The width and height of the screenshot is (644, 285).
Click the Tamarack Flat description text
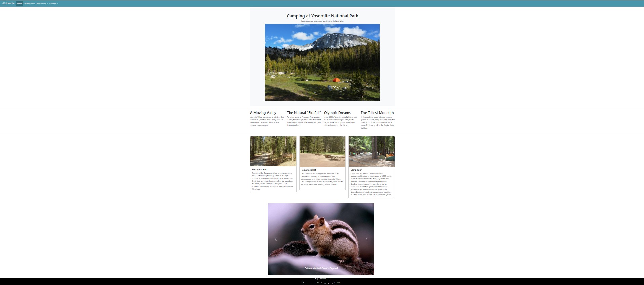pos(322,179)
